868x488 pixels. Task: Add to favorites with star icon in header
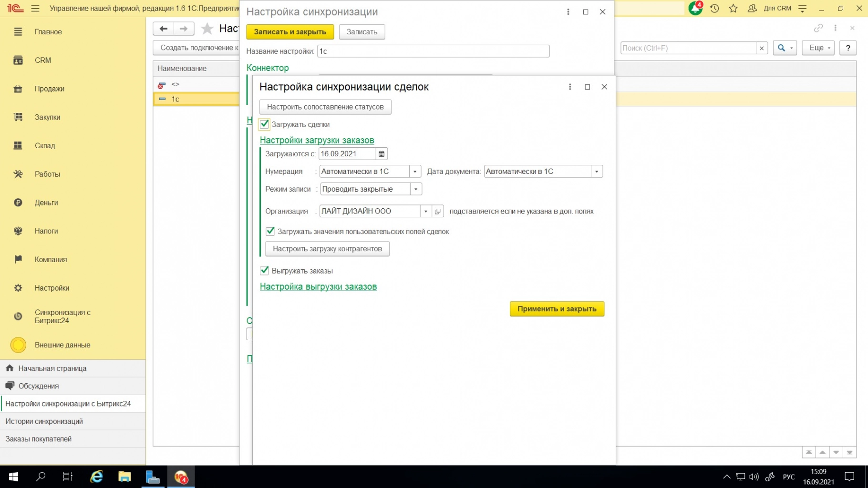(x=734, y=9)
